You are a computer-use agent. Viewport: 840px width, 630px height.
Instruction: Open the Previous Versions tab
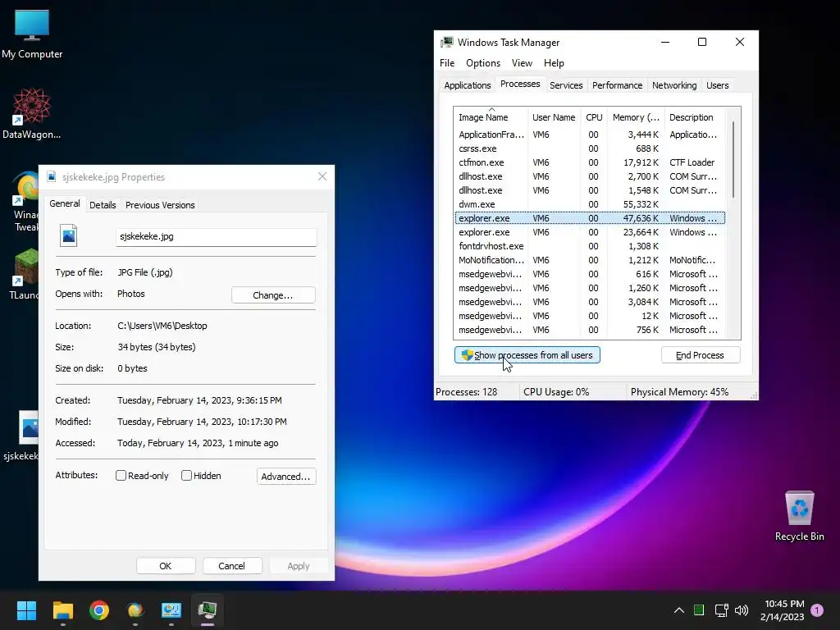160,204
